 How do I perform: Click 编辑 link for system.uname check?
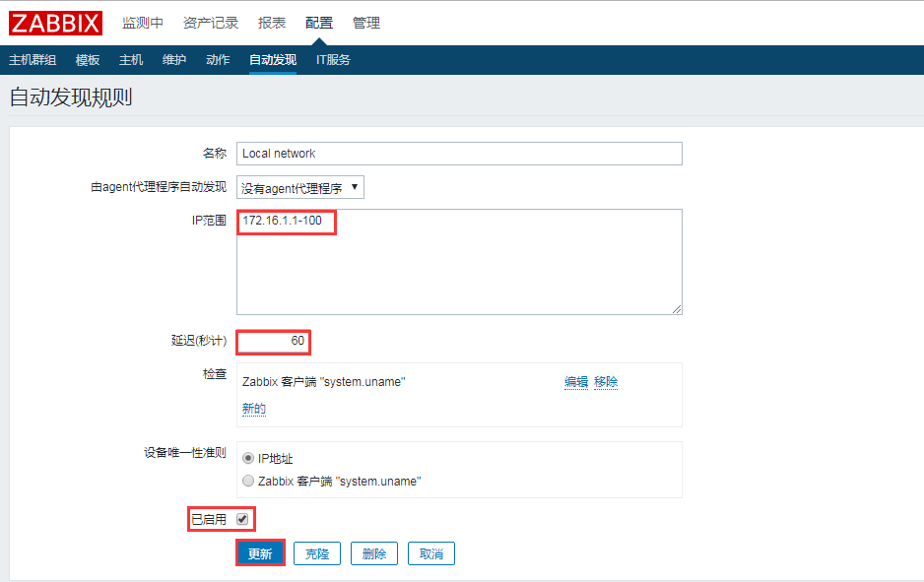pos(575,382)
